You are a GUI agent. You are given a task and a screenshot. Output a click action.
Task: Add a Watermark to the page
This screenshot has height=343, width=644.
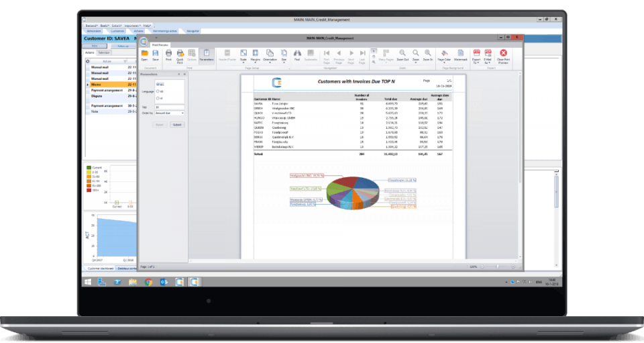pos(460,56)
